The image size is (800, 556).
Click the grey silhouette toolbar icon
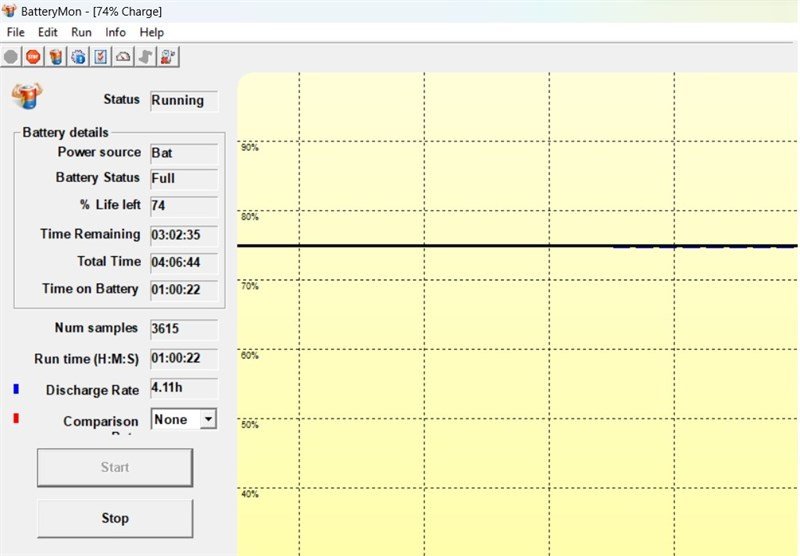click(x=146, y=57)
